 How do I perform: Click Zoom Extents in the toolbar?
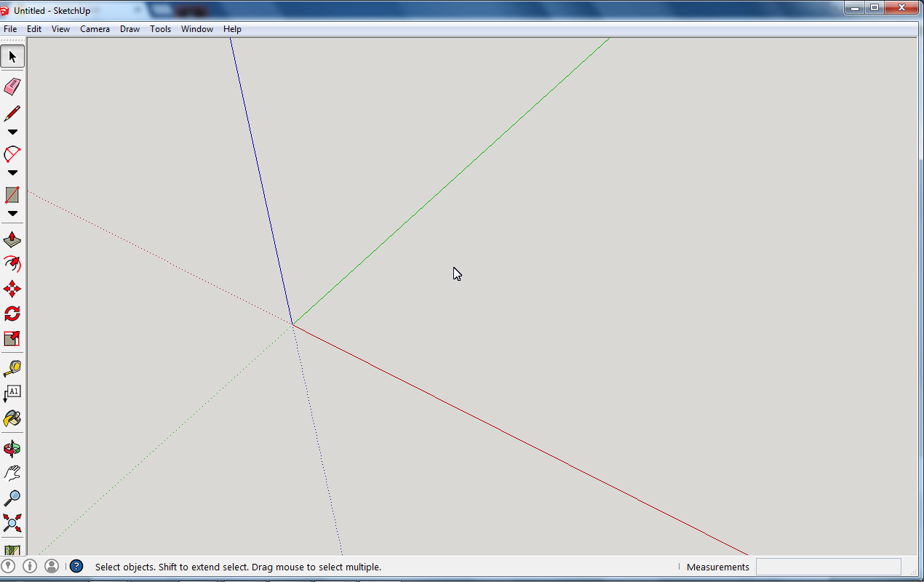point(12,523)
